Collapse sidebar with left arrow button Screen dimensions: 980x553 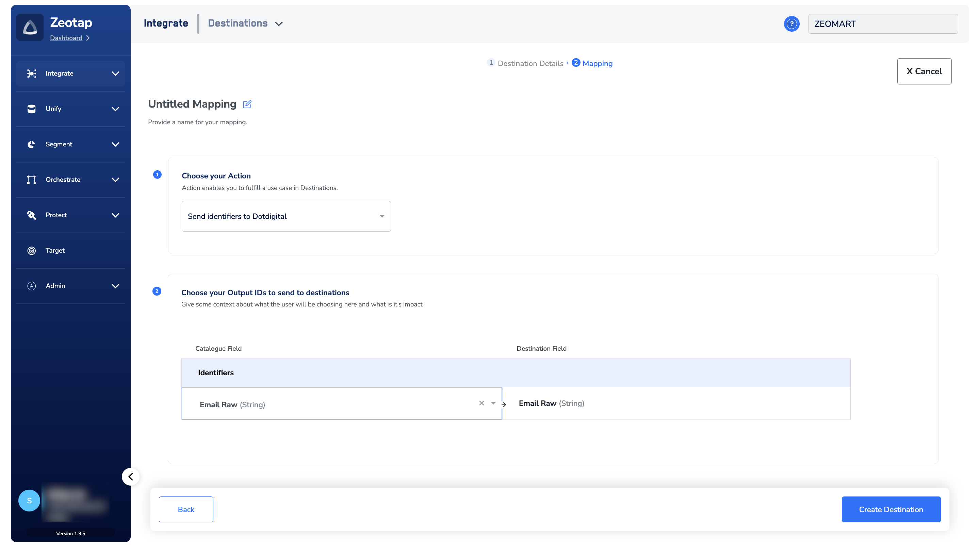coord(130,476)
